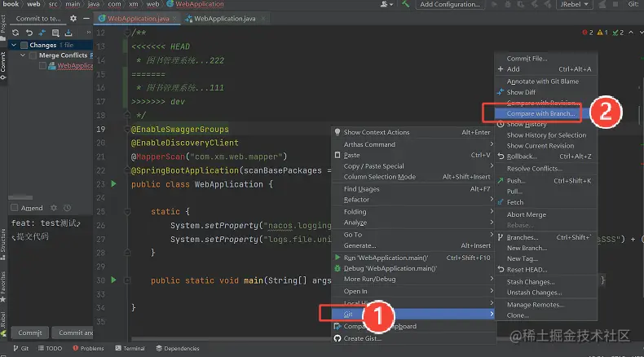The height and width of the screenshot is (357, 644).
Task: Choose Find Usages in context menu
Action: [413, 189]
